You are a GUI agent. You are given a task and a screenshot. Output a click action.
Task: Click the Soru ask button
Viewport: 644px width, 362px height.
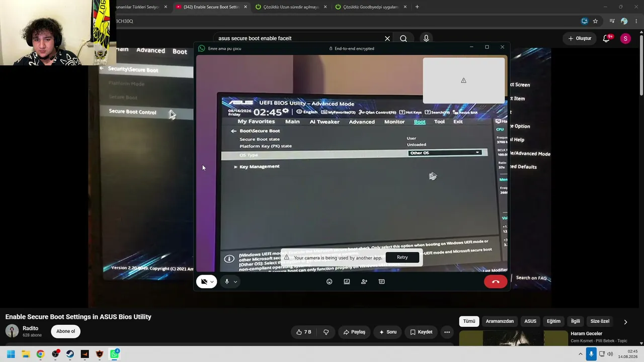tap(388, 332)
